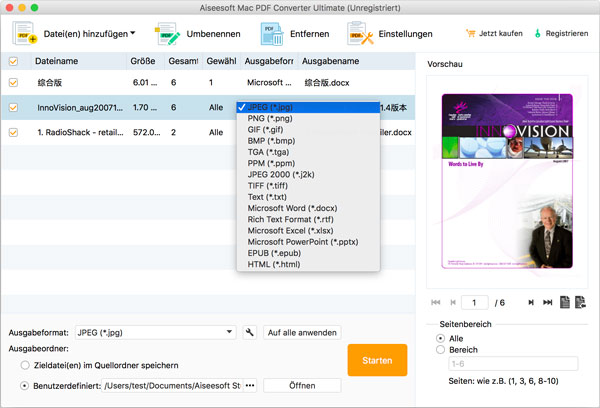Click the Jetzt kaufen shopping cart icon
The width and height of the screenshot is (600, 408).
470,33
